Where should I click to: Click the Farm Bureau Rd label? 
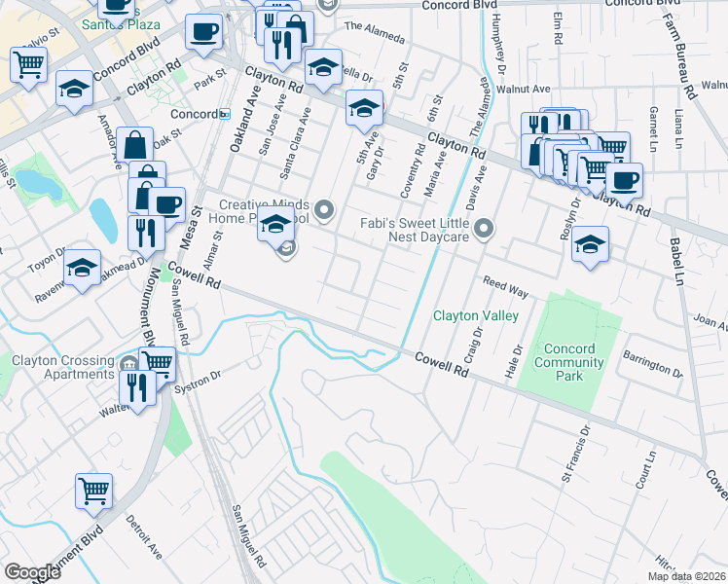coord(679,56)
